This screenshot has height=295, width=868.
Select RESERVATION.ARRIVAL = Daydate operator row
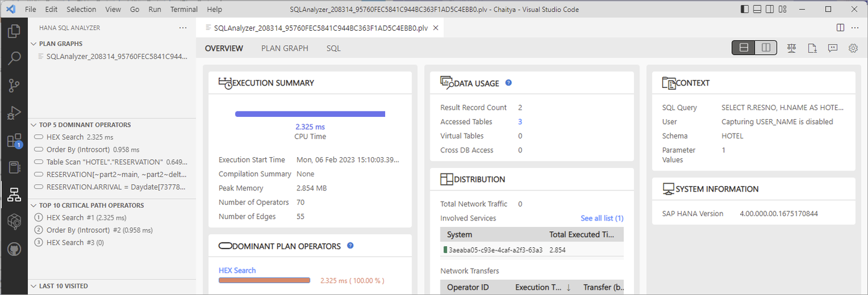[x=113, y=187]
